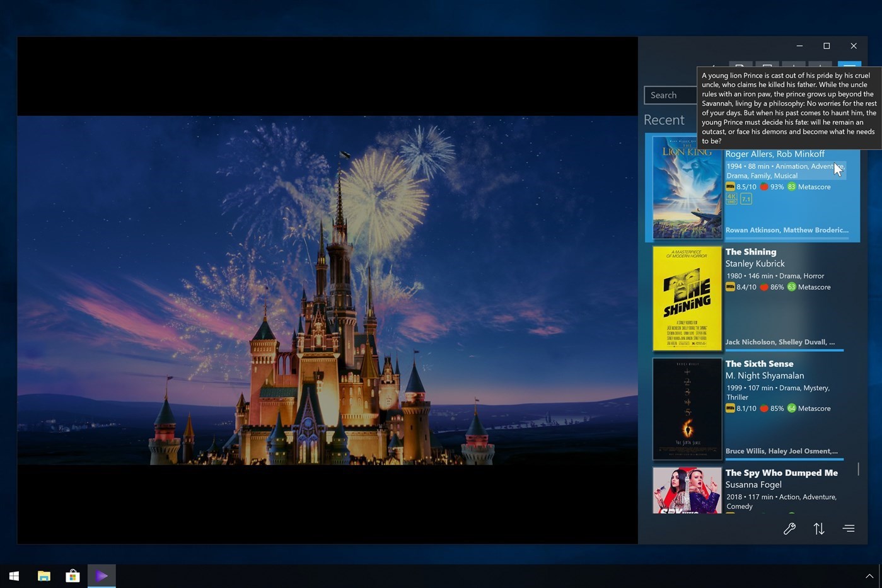This screenshot has height=588, width=882.
Task: Expand Bruce Willis cast row on The Sixth Sense
Action: pos(782,451)
